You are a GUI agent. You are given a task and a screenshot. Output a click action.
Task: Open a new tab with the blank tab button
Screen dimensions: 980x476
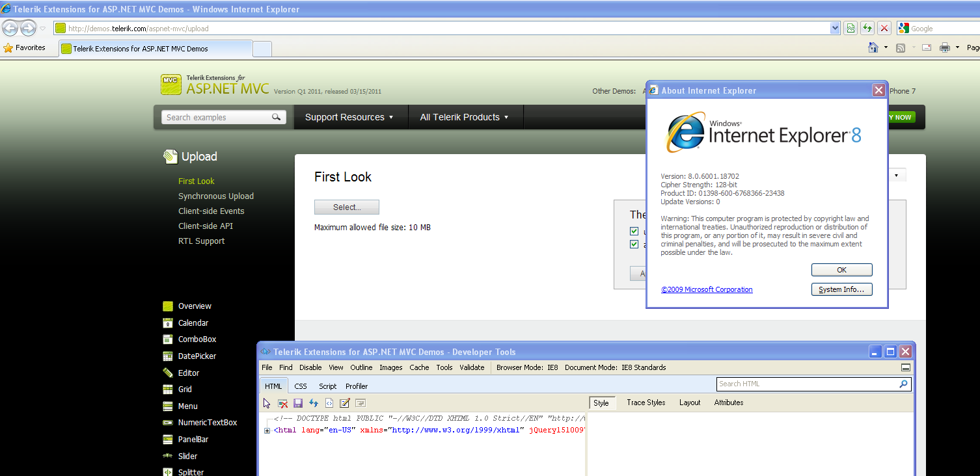262,49
